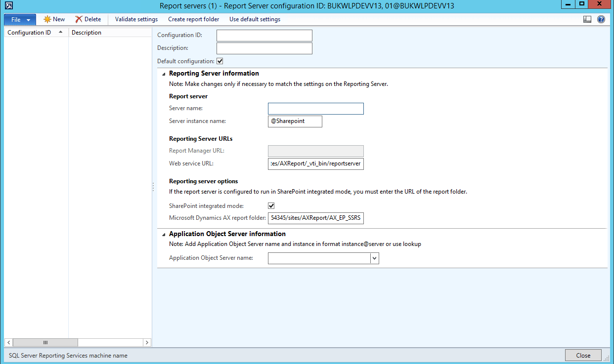Screen dimensions: 614x364
Task: Click the horizontal scrollbar thumb in the list pane
Action: [45, 342]
